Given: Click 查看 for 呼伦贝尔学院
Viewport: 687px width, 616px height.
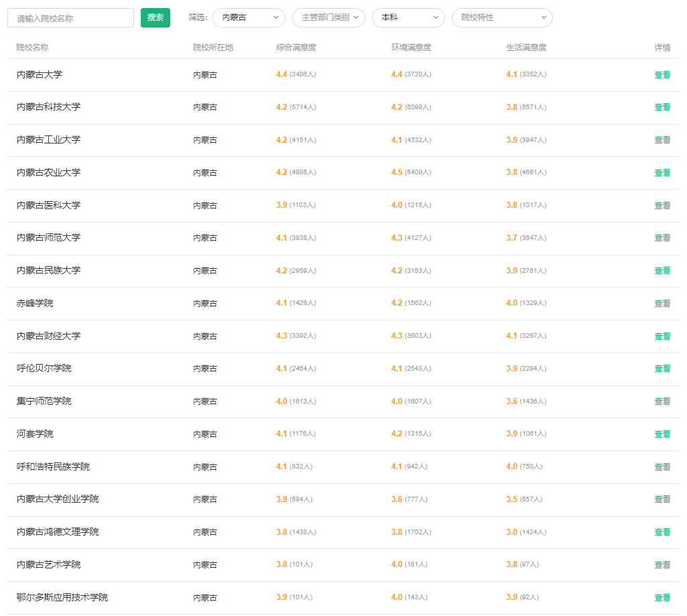Looking at the screenshot, I should click(x=662, y=369).
